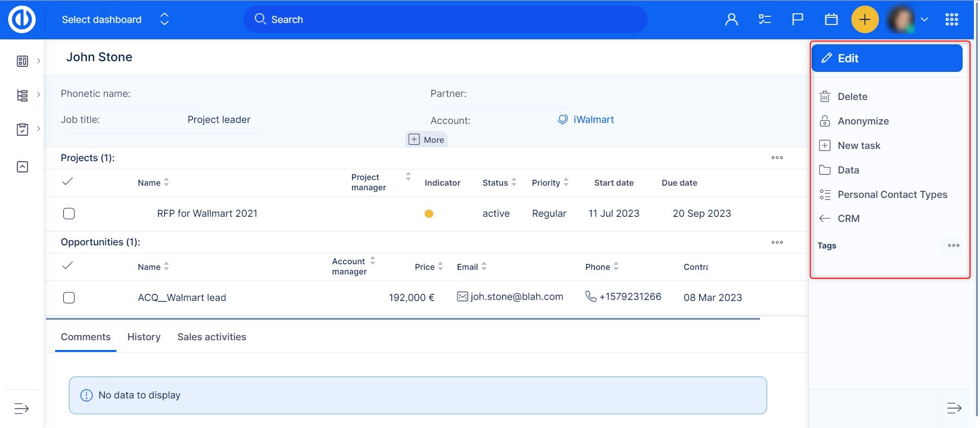Click the Delete trash icon
This screenshot has width=980, height=428.
coord(825,96)
